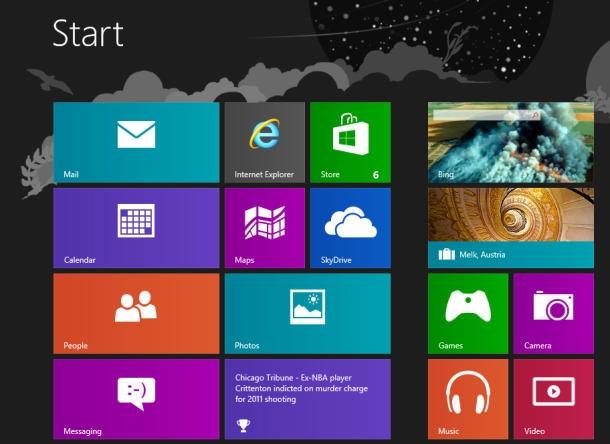Click the Start heading text
Viewport: 610px width, 444px height.
pos(88,33)
